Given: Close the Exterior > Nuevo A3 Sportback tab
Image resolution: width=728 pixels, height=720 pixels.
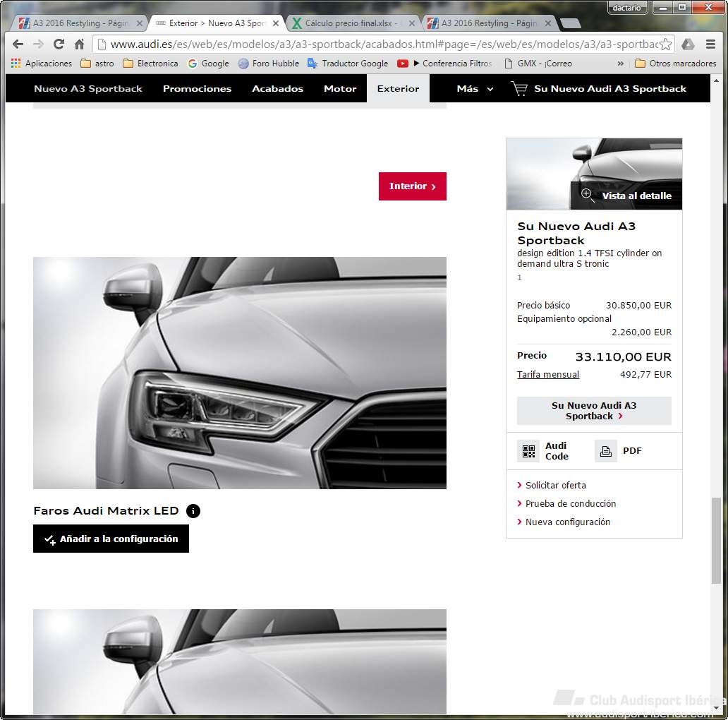Looking at the screenshot, I should (x=276, y=23).
